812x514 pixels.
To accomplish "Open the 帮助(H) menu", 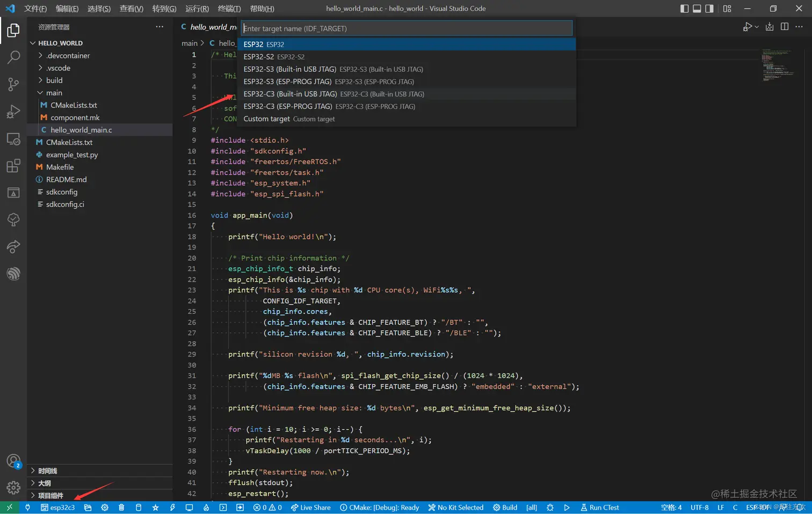I will pyautogui.click(x=262, y=9).
